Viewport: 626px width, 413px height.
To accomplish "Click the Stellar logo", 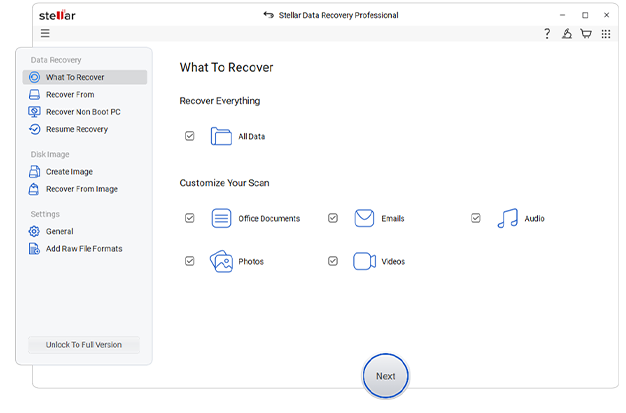I will 57,15.
